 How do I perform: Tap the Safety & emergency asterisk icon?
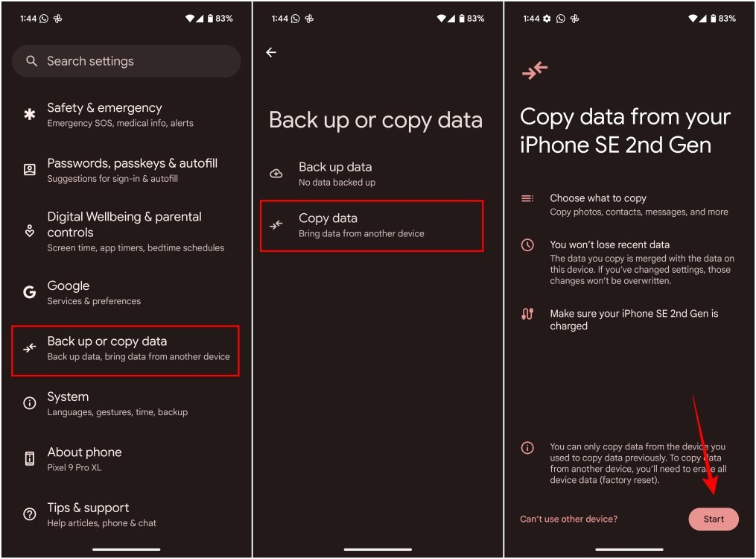(x=29, y=114)
